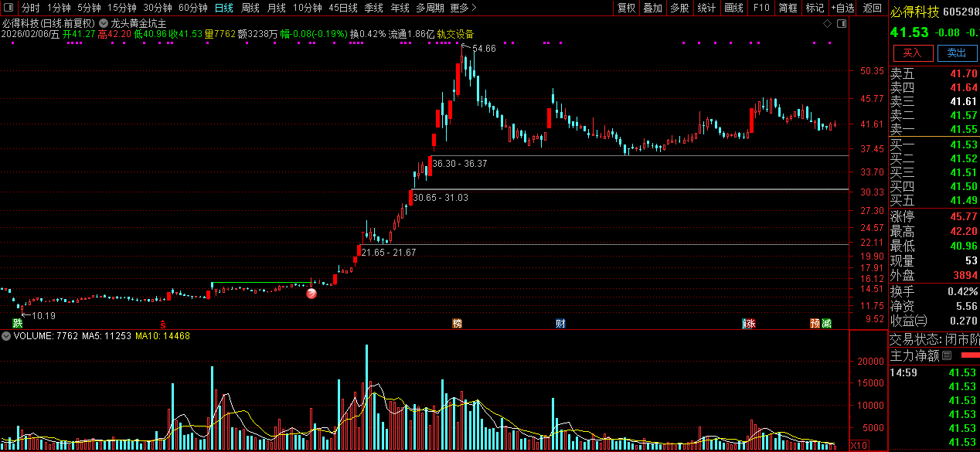
Task: Click the 必得科技 stock name in quote panel
Action: pos(915,12)
